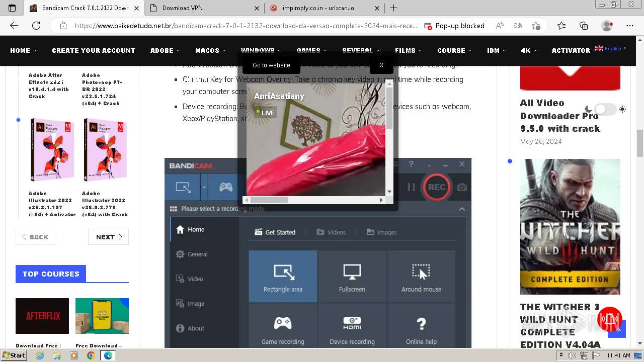The width and height of the screenshot is (644, 362).
Task: Open the site information lock icon
Action: click(x=63, y=26)
